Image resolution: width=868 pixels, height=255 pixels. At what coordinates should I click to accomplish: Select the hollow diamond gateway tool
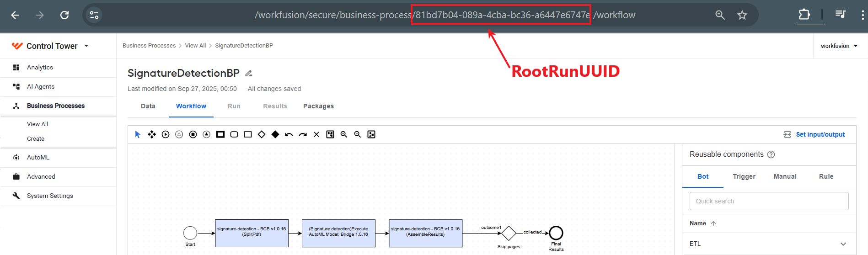pos(262,134)
